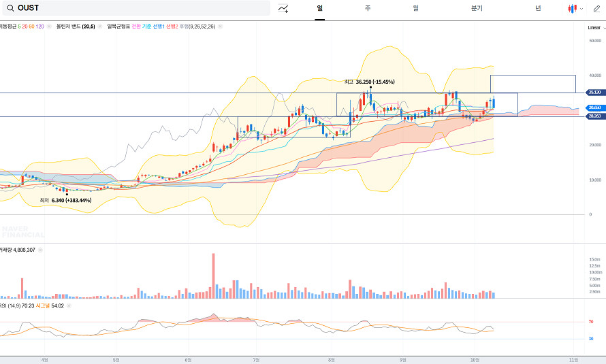Switch to the 분기 (quarterly) tab
Viewport: 606px width, 364px height.
pos(477,8)
